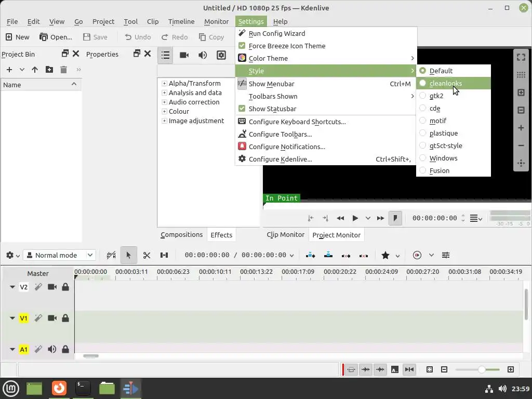Expand Image adjustment category

164,121
